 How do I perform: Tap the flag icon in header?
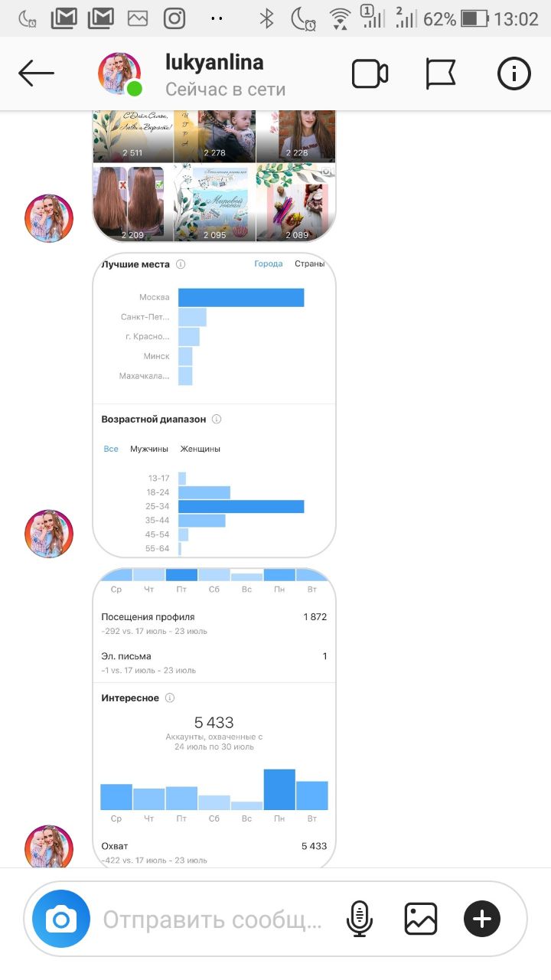[x=441, y=74]
